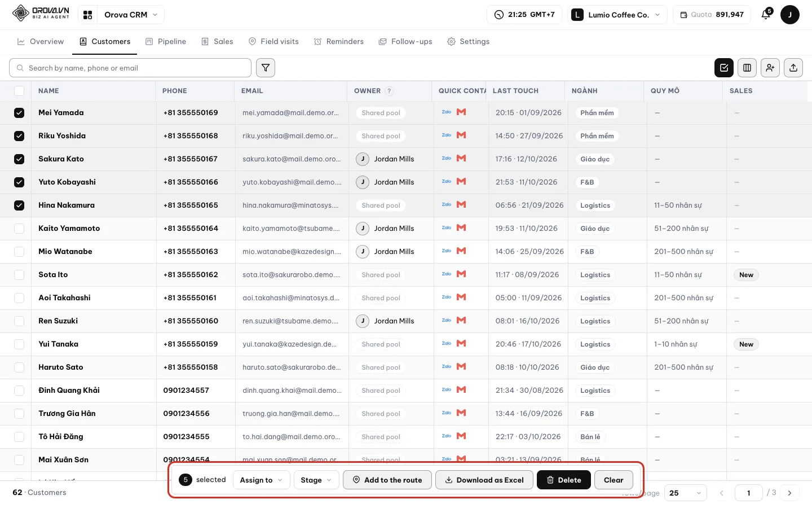Open Gmail contact for Riku Yoshida
The height and width of the screenshot is (508, 812).
click(461, 135)
